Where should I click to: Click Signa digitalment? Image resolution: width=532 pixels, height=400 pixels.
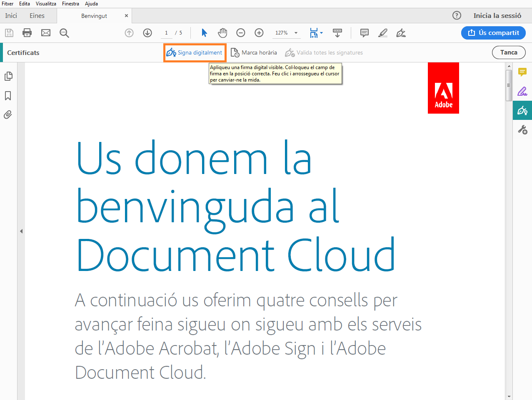(195, 53)
